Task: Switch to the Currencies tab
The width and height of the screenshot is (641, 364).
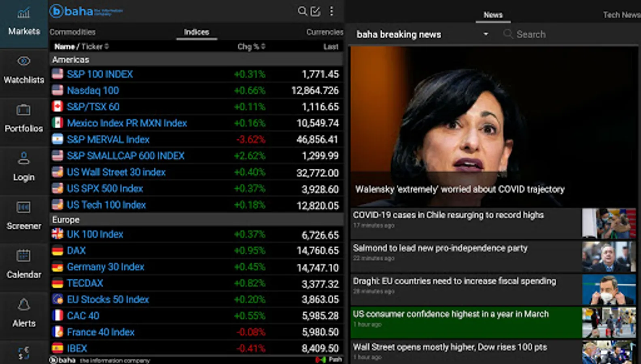Action: (325, 32)
